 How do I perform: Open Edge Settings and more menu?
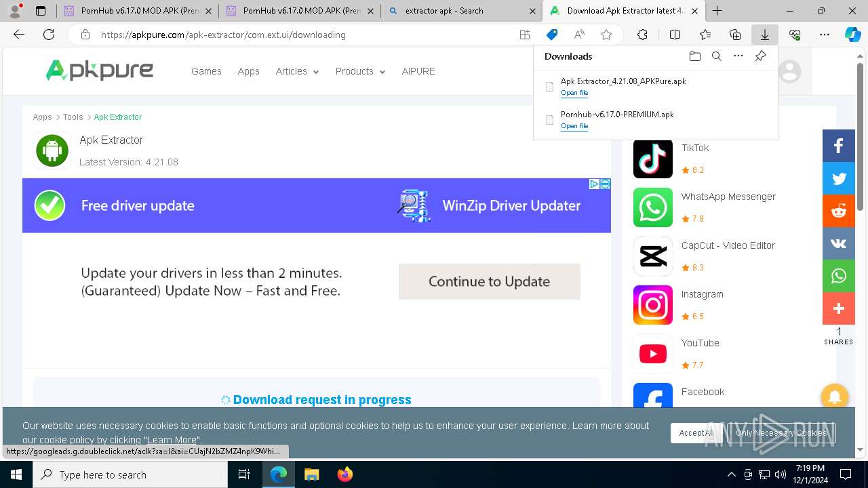(x=824, y=35)
